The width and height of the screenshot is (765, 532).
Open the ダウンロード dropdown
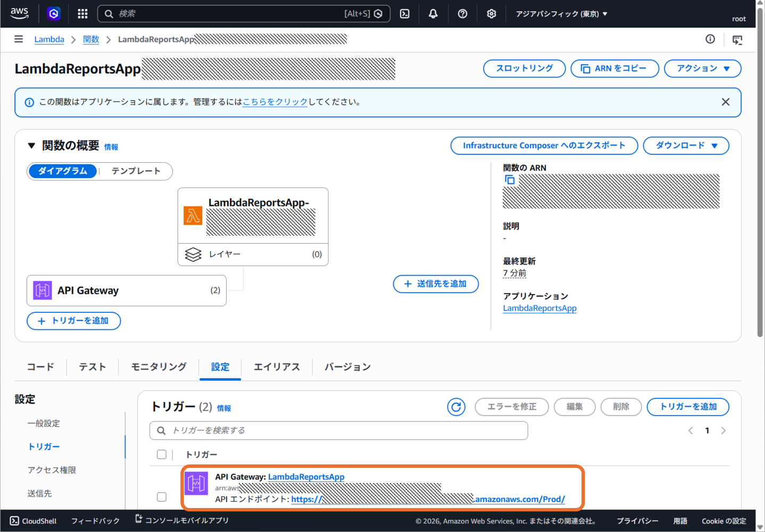pyautogui.click(x=686, y=146)
